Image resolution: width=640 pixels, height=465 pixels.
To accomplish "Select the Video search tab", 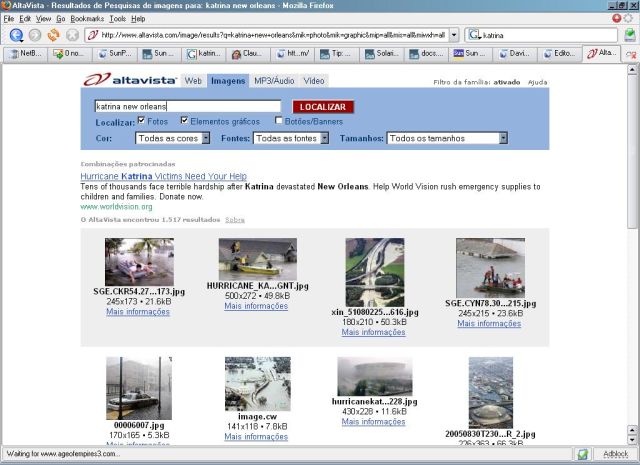I will (x=313, y=81).
